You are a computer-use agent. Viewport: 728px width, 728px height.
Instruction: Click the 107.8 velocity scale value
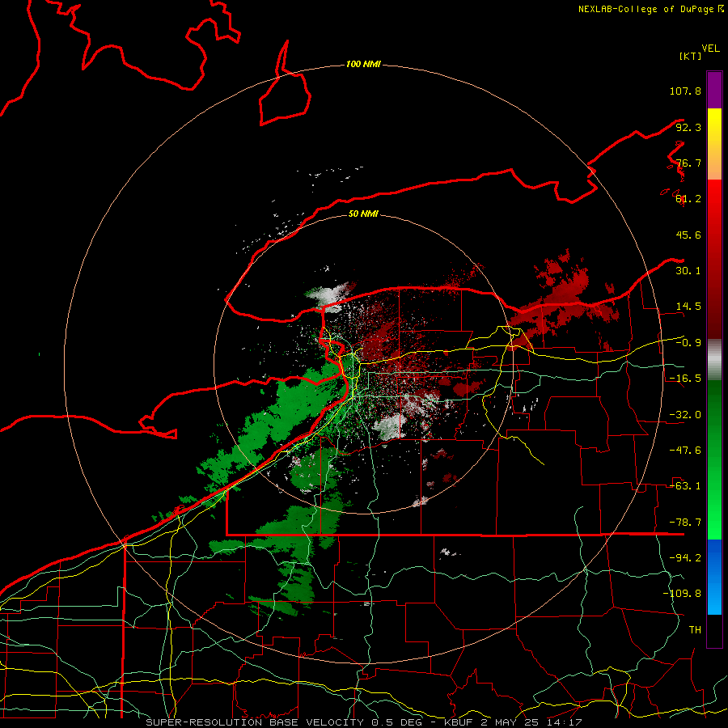tap(685, 91)
